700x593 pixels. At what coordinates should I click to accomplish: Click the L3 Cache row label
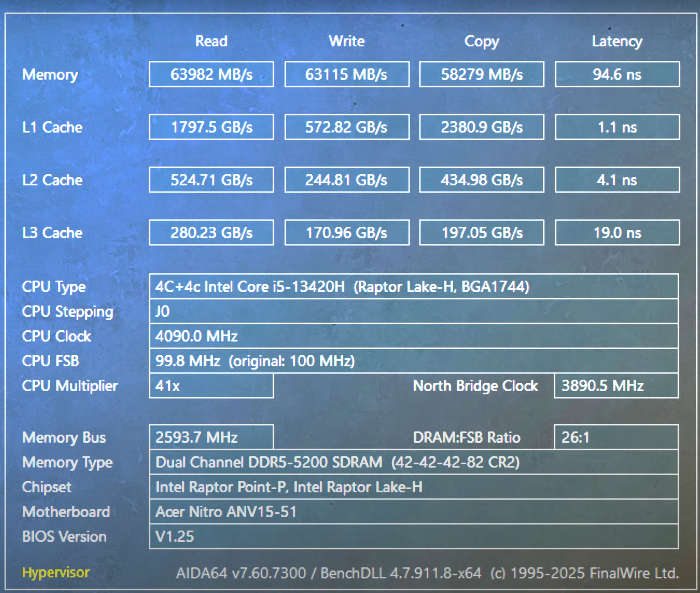[x=52, y=233]
